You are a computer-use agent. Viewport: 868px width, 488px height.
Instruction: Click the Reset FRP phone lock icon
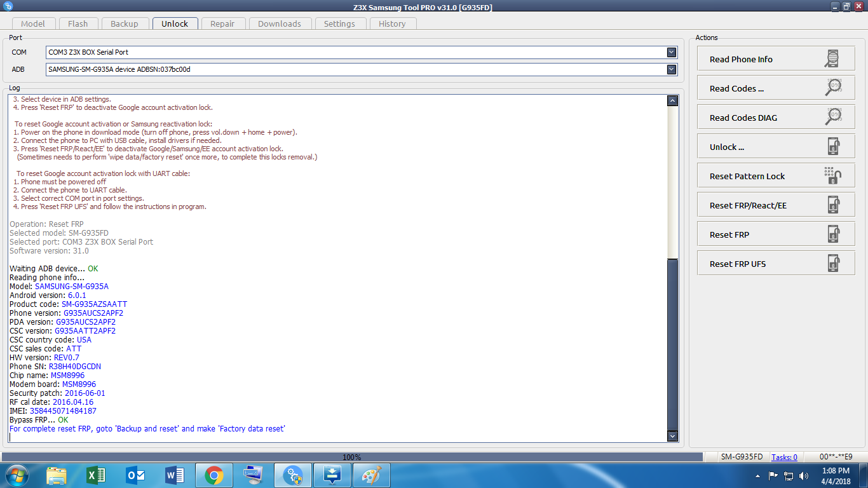[x=834, y=234]
